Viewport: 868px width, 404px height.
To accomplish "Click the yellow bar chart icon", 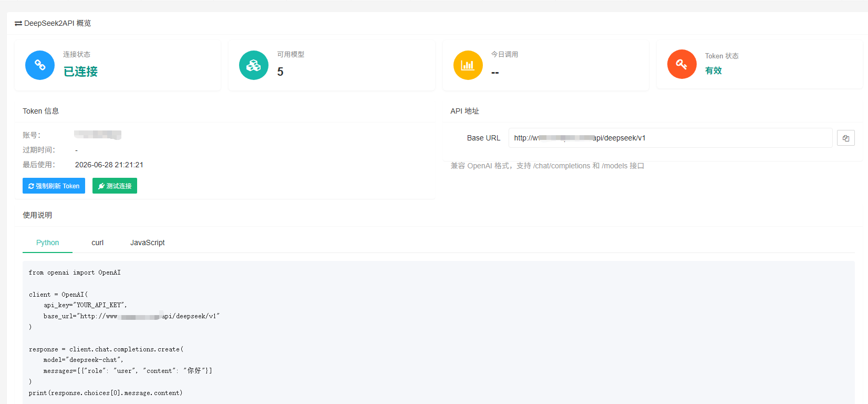I will 468,65.
